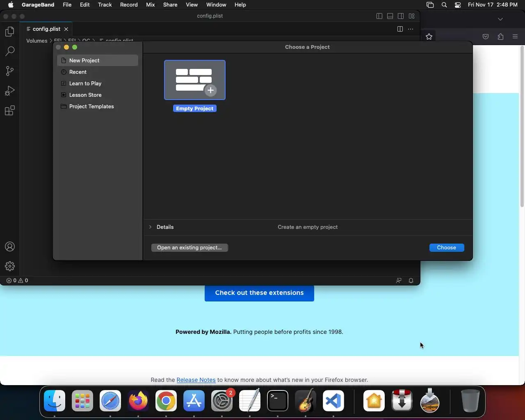Open the Edit menu
525x420 pixels.
85,5
